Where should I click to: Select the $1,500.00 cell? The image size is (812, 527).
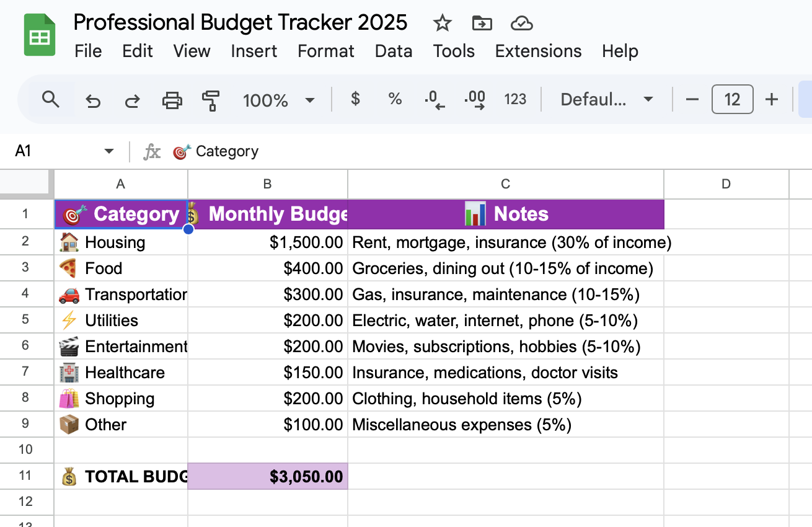pos(268,242)
